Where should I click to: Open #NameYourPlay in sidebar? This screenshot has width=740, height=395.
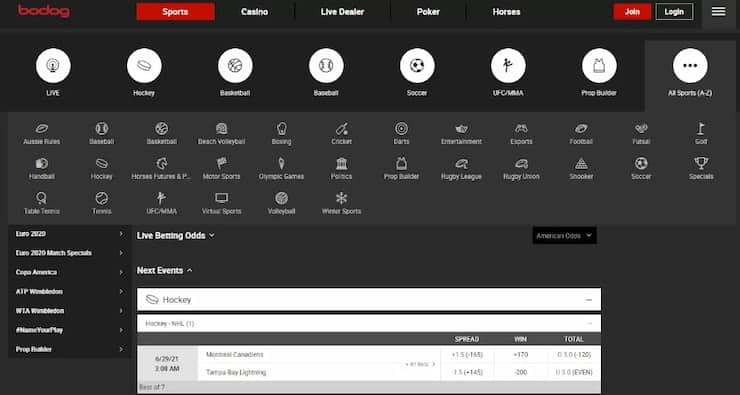pyautogui.click(x=69, y=330)
